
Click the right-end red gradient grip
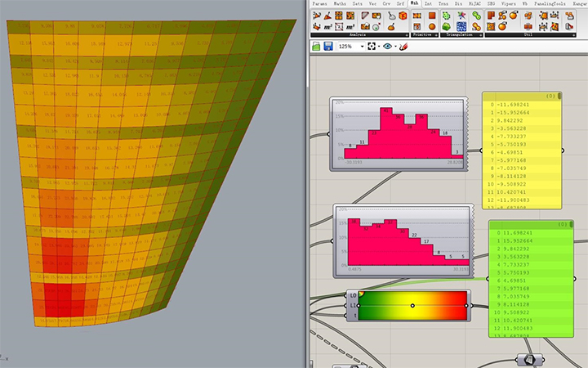tap(465, 305)
